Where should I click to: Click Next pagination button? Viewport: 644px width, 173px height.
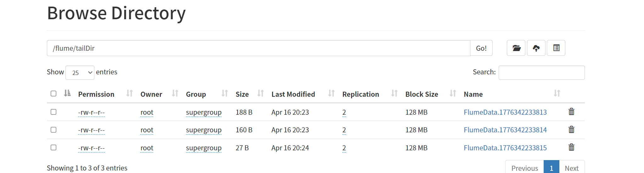pos(572,168)
